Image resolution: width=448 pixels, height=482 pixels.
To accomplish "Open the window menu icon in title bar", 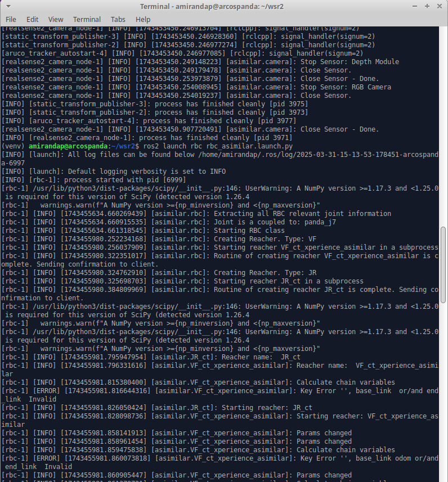I will [7, 6].
